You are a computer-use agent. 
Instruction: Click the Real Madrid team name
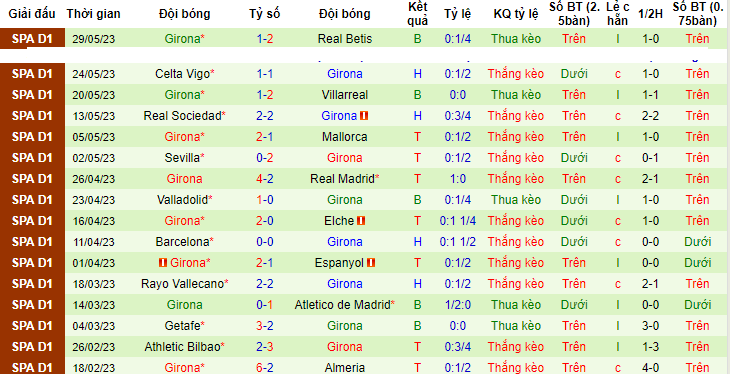pyautogui.click(x=345, y=179)
